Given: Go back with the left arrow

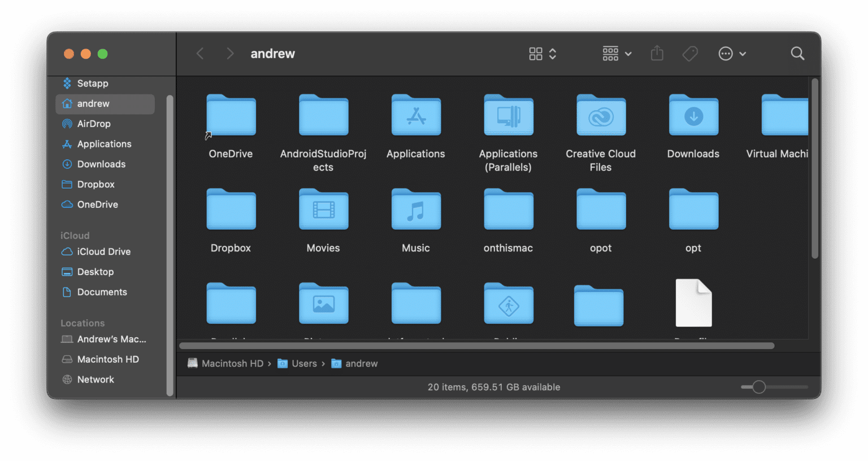Looking at the screenshot, I should (200, 54).
